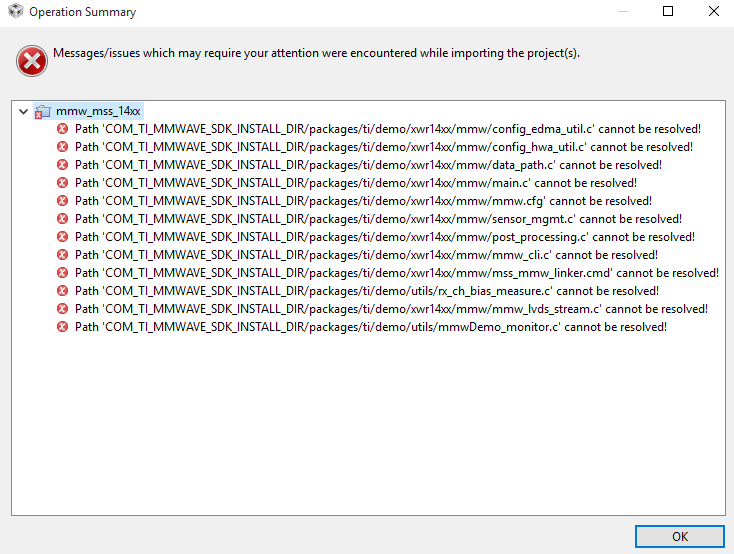This screenshot has height=554, width=734.
Task: Select the config_hwa_util.c unresolved path message
Action: click(383, 147)
